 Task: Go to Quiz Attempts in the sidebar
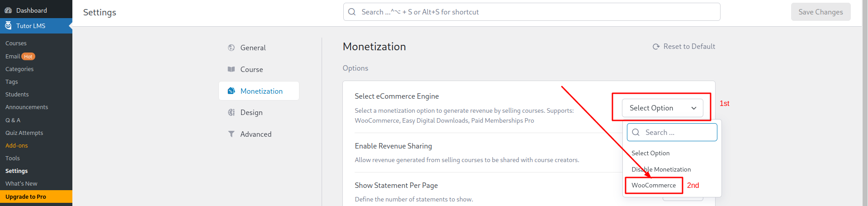click(24, 133)
